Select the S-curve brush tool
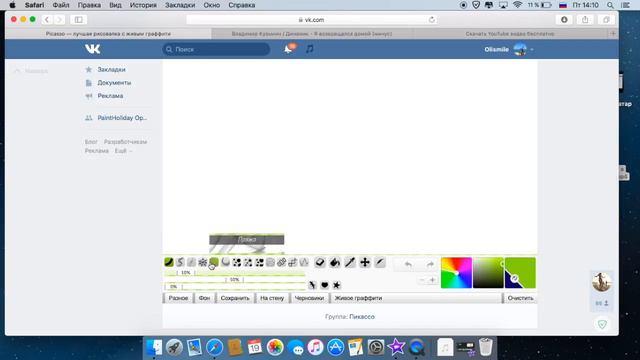Viewport: 640px width, 360px height. coord(180,262)
